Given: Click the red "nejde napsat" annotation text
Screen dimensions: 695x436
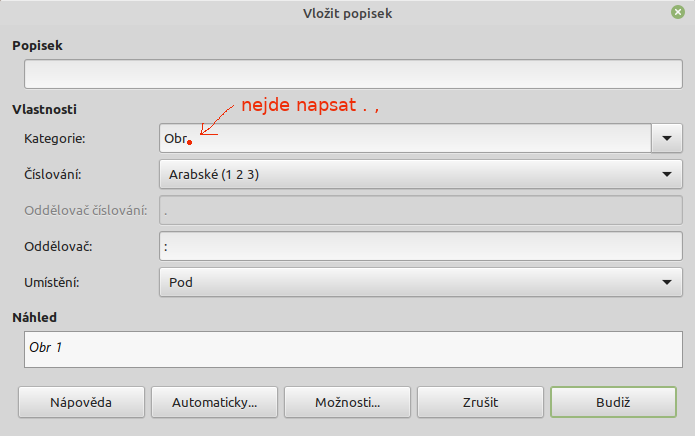Looking at the screenshot, I should pyautogui.click(x=299, y=105).
